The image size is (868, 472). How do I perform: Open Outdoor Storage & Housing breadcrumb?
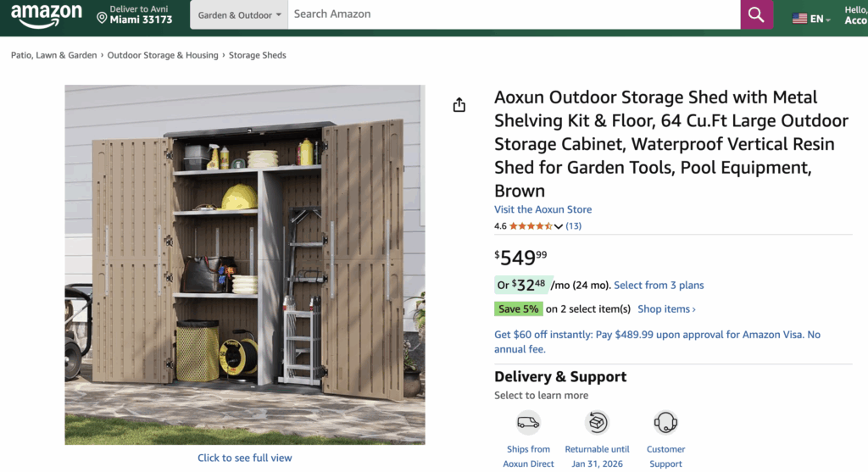point(163,55)
